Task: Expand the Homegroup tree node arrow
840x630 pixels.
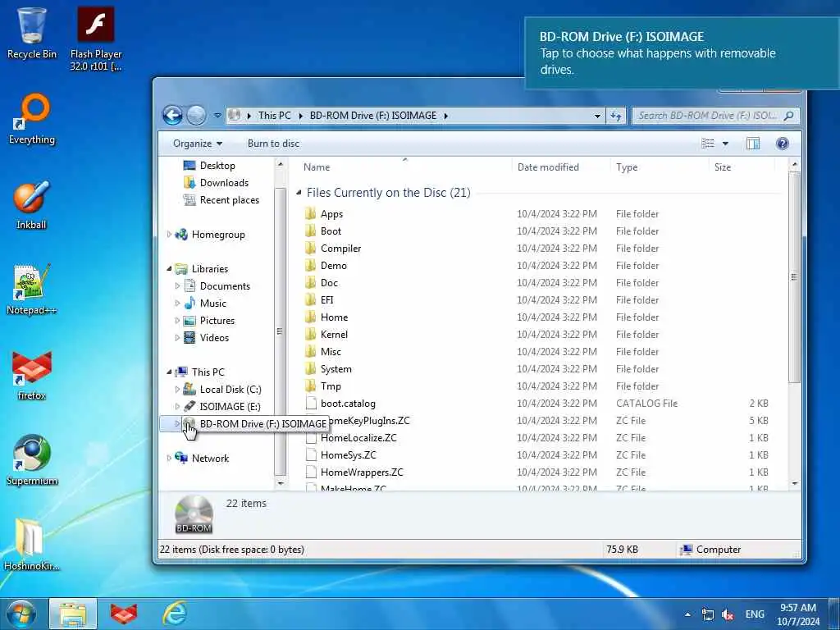Action: point(169,234)
